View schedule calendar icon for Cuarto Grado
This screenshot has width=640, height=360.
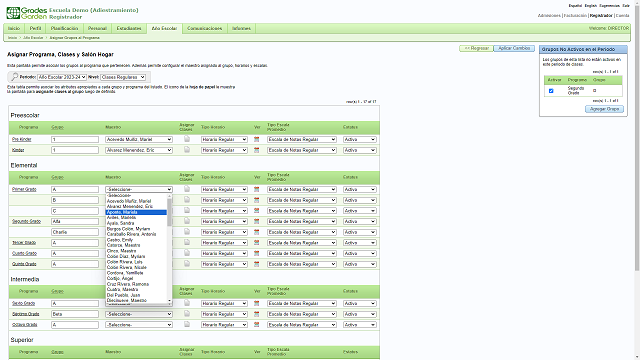point(256,253)
